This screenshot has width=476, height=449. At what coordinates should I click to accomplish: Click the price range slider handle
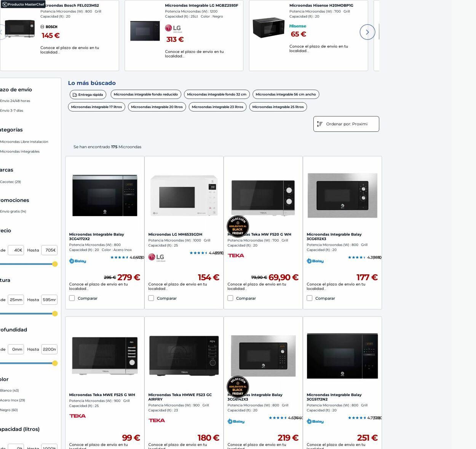click(x=55, y=264)
